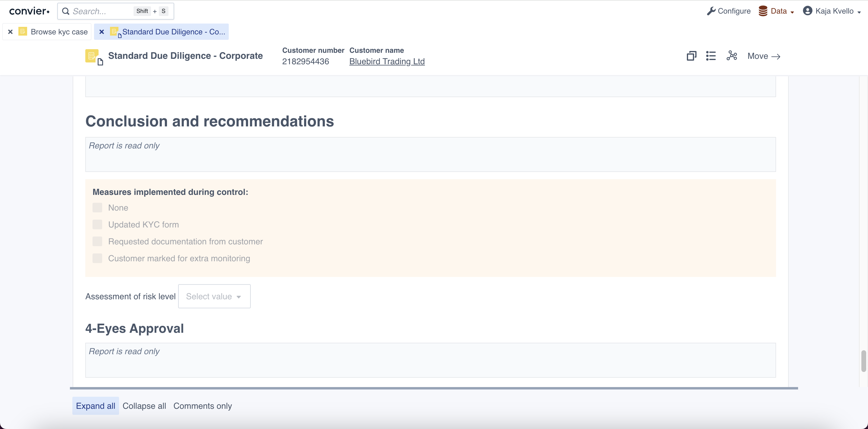Select the Comments only view

click(203, 406)
